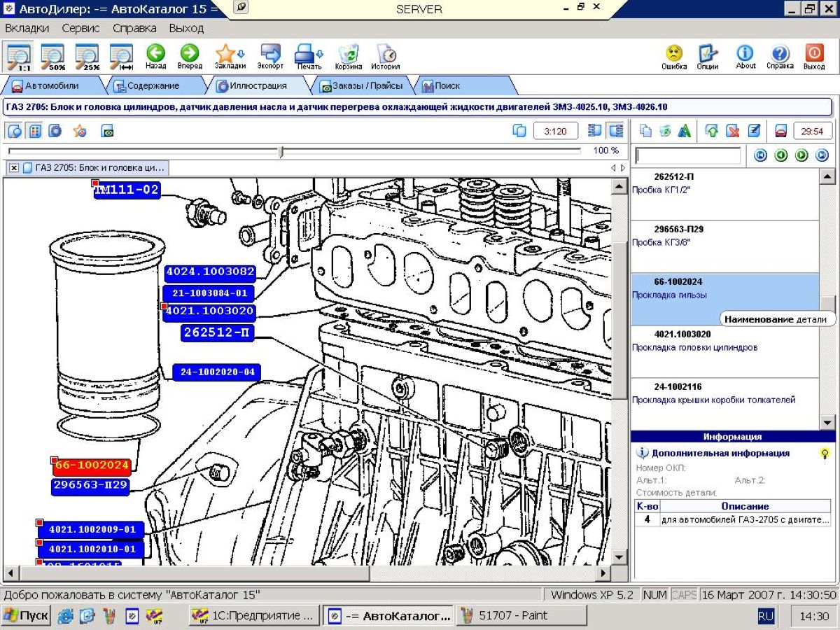Image resolution: width=840 pixels, height=630 pixels.
Task: Click the 29:54 counter button
Action: tap(812, 131)
